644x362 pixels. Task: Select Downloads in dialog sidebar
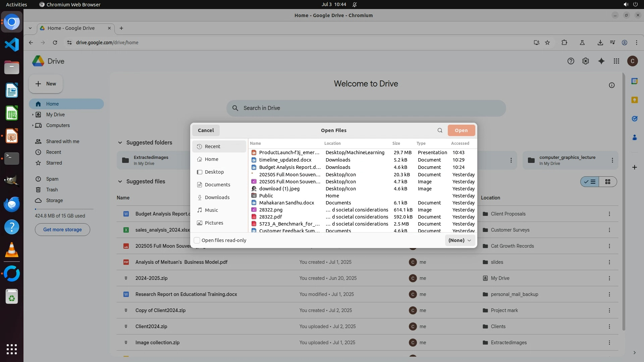217,197
